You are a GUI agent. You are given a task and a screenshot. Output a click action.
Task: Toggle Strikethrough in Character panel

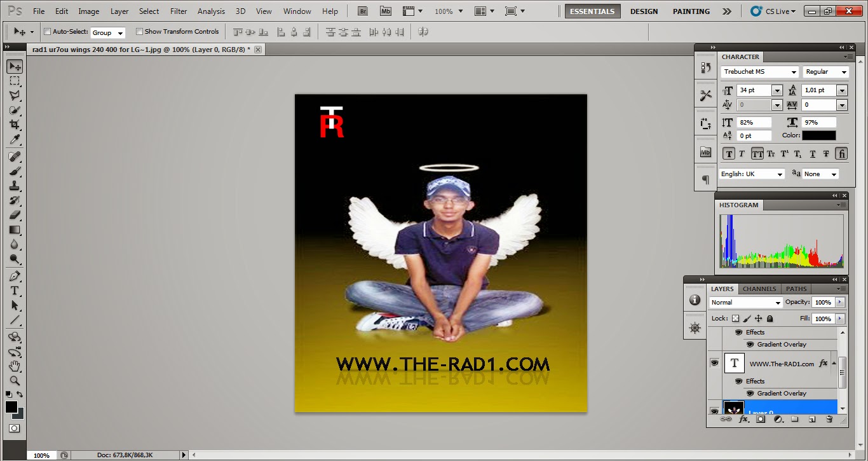coord(826,154)
